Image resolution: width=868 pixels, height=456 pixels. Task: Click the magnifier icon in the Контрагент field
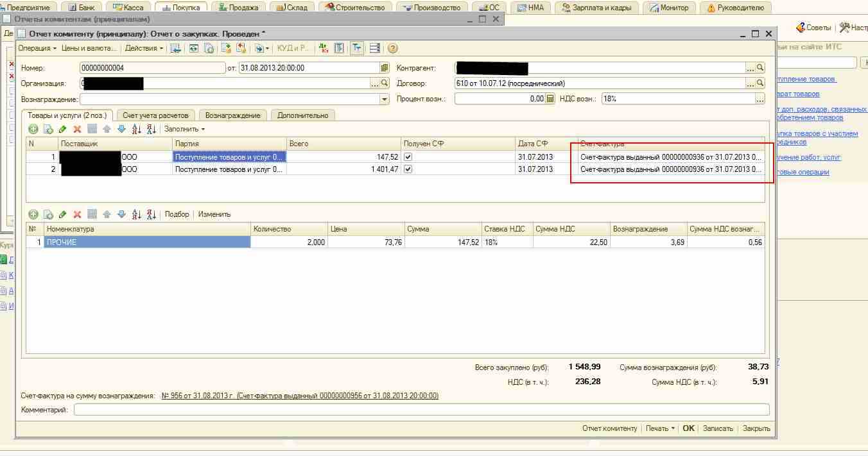pos(760,68)
